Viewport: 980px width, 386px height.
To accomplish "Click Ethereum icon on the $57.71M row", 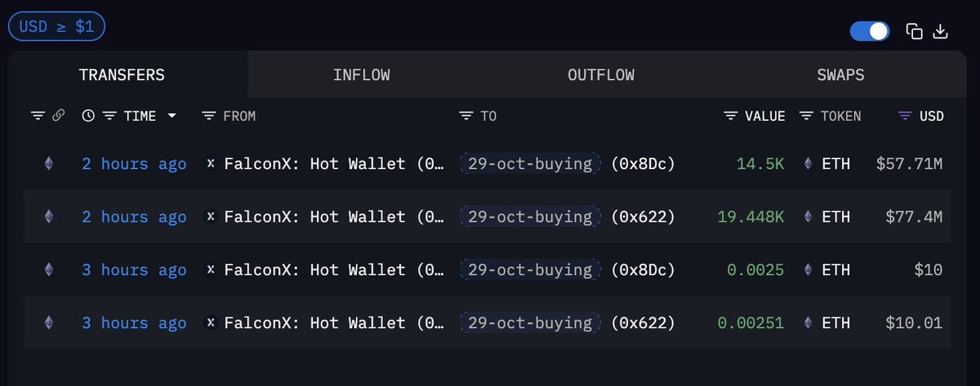I will pos(48,164).
